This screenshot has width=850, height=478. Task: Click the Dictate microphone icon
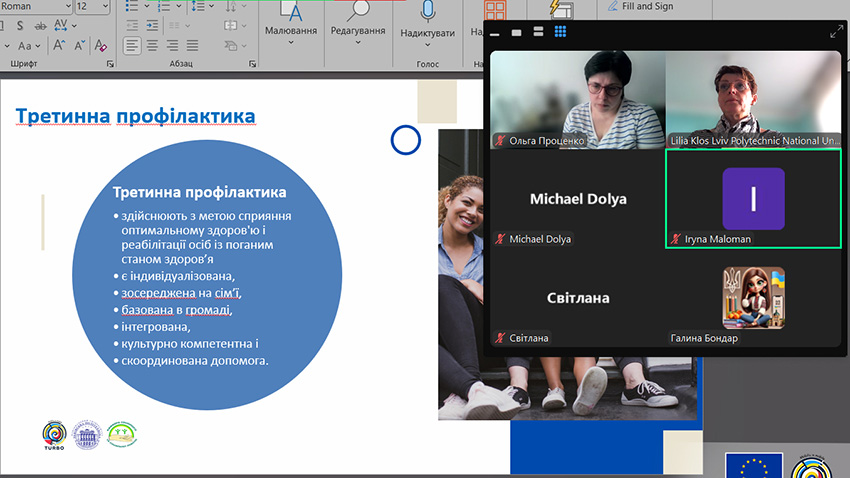point(428,12)
